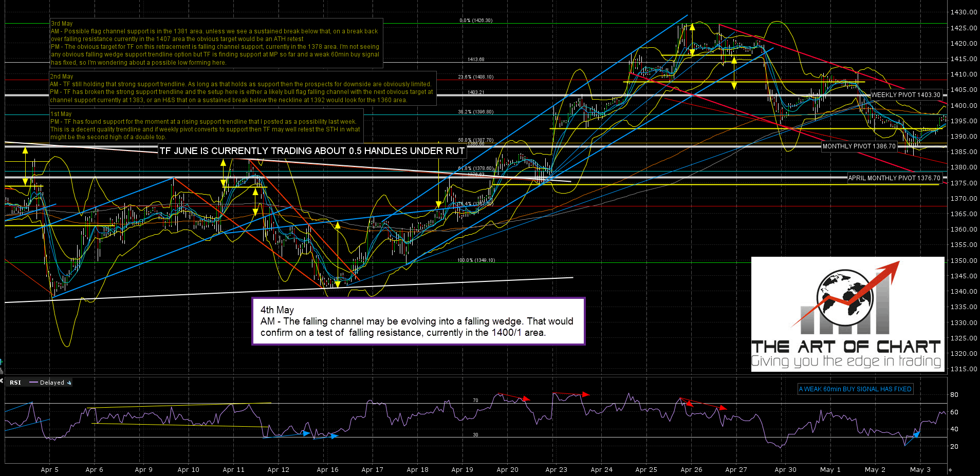The height and width of the screenshot is (476, 980).
Task: Click The Art of Chart logo
Action: click(x=847, y=314)
